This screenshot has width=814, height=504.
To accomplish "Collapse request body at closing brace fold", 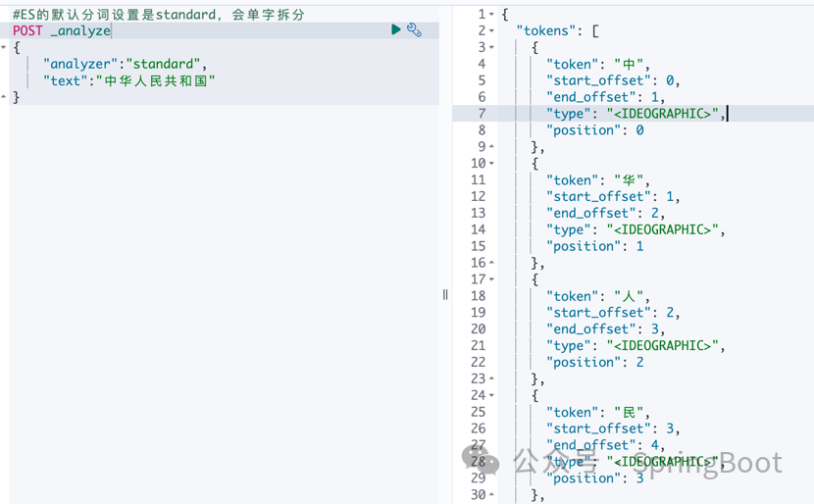I will 4,96.
